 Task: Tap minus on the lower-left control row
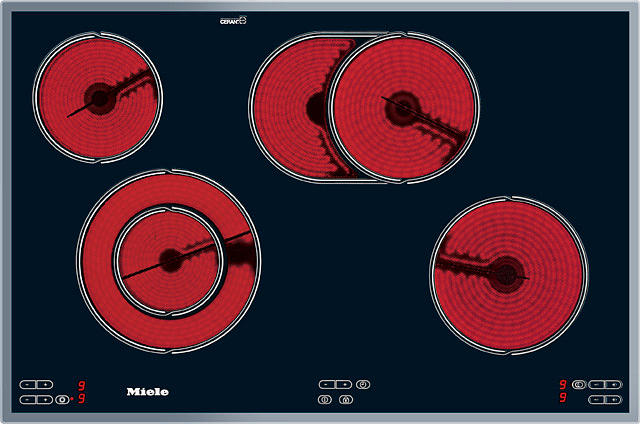click(28, 400)
